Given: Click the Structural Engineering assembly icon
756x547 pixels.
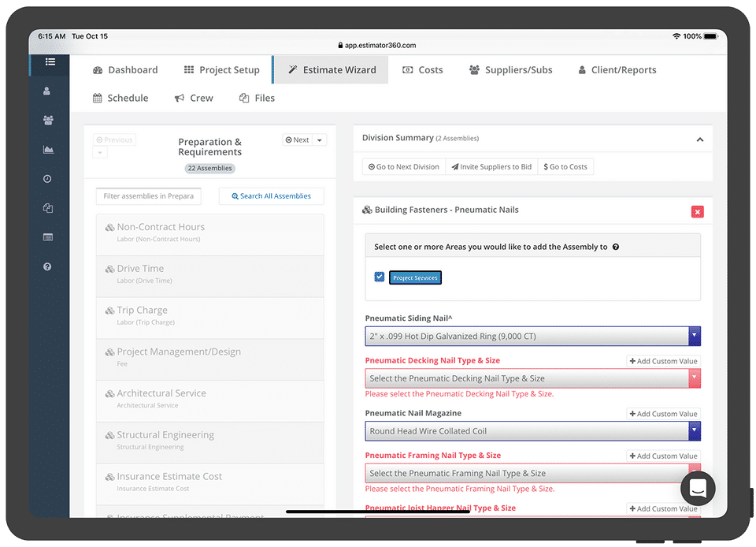Looking at the screenshot, I should pyautogui.click(x=110, y=435).
